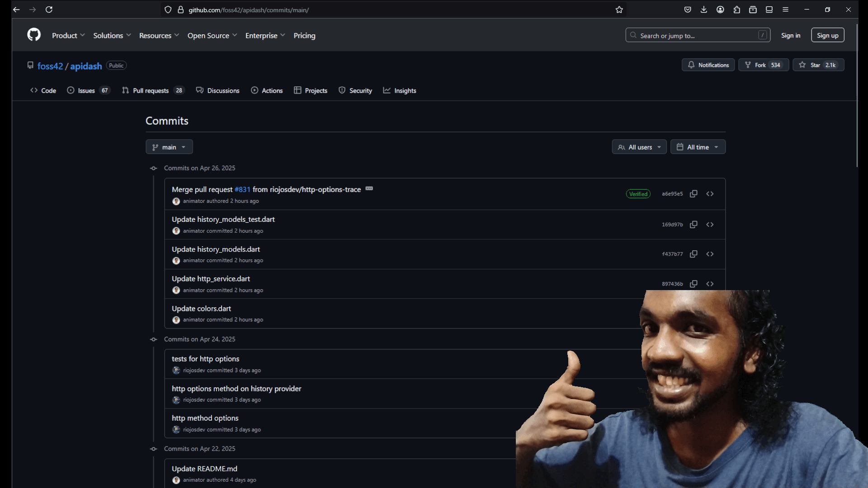The height and width of the screenshot is (488, 868).
Task: Click the Sign up button
Action: tap(827, 35)
